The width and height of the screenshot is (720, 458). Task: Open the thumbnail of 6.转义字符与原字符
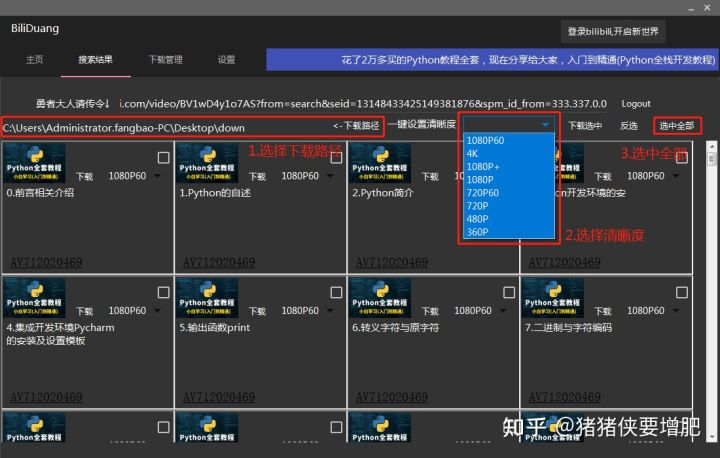[380, 297]
